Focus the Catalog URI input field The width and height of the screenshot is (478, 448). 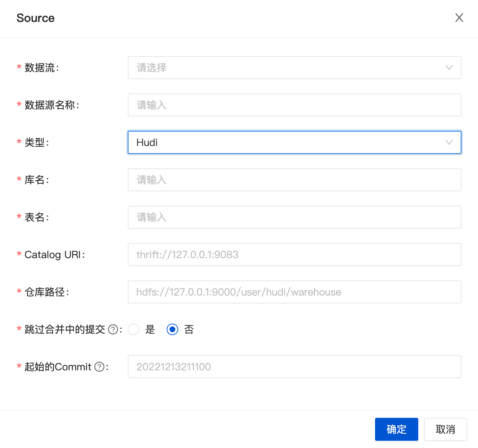pyautogui.click(x=294, y=255)
